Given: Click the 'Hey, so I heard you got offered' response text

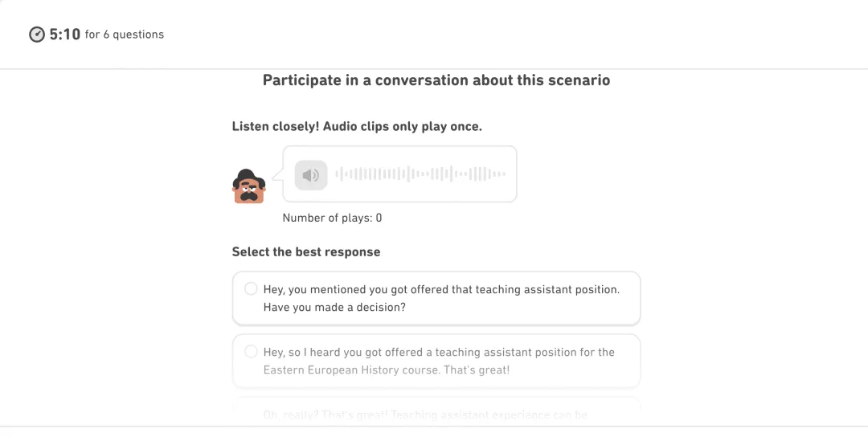Looking at the screenshot, I should click(x=439, y=361).
